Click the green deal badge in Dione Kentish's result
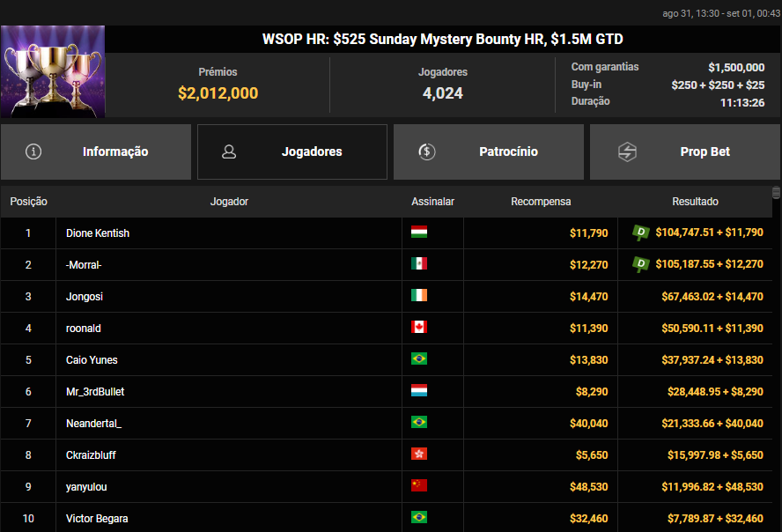Image resolution: width=782 pixels, height=532 pixels. (641, 233)
